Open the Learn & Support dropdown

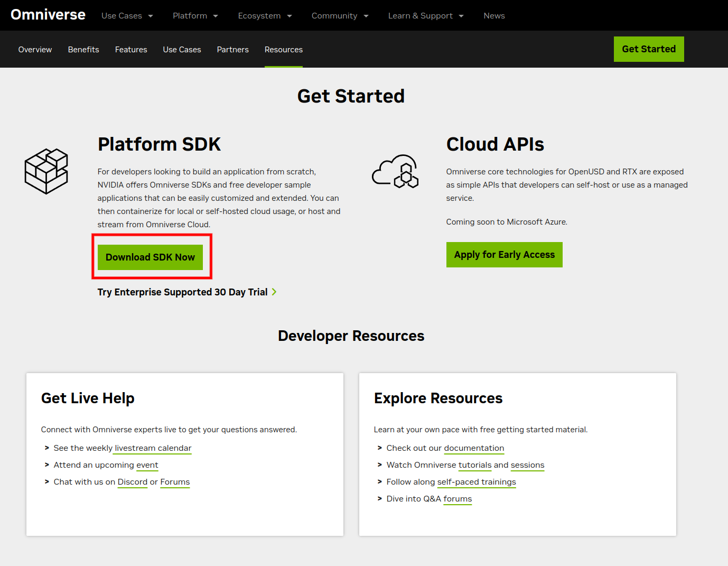click(426, 16)
